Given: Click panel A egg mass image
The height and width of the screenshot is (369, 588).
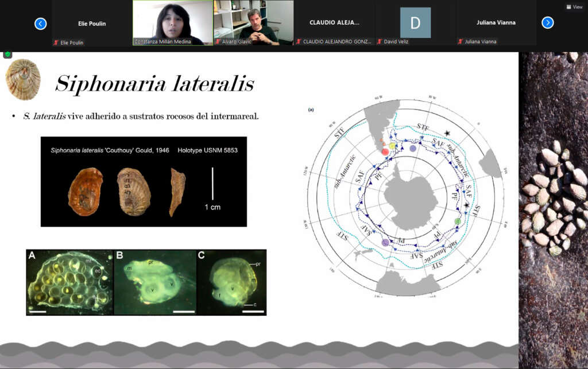Looking at the screenshot, I should [69, 282].
